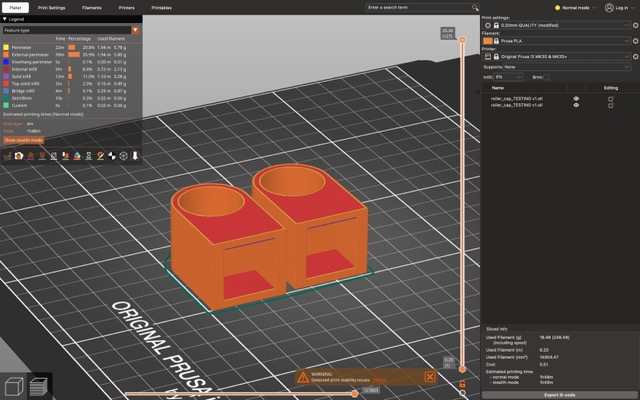
Task: Toggle travel moves visibility in legend toolbar
Action: tap(7, 156)
